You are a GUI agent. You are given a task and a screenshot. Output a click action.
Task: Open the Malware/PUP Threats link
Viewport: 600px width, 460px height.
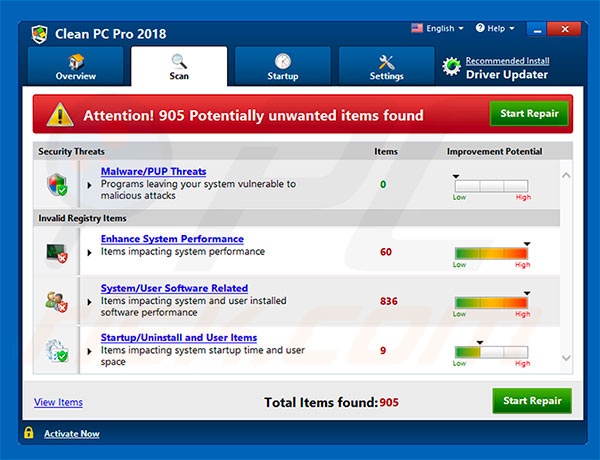(x=153, y=171)
